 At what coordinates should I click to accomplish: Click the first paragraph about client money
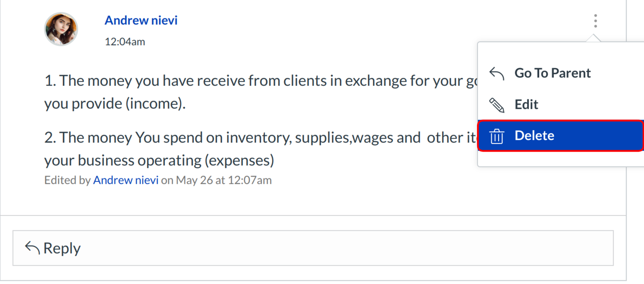coord(258,81)
